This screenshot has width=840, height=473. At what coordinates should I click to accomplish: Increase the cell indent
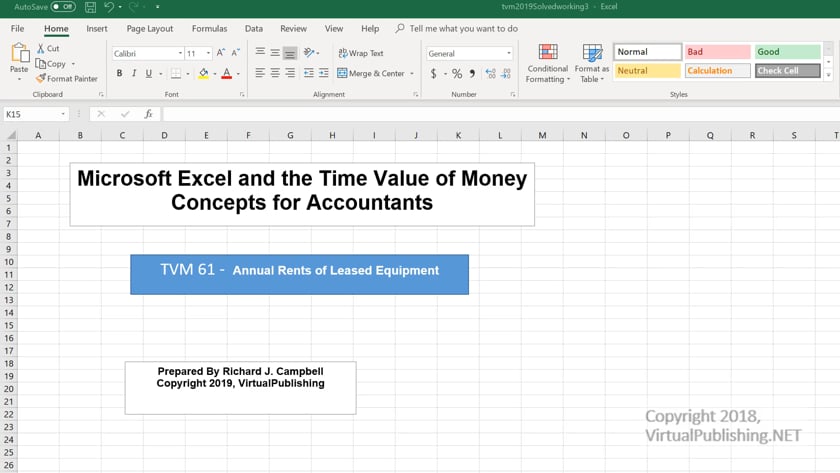tap(324, 73)
